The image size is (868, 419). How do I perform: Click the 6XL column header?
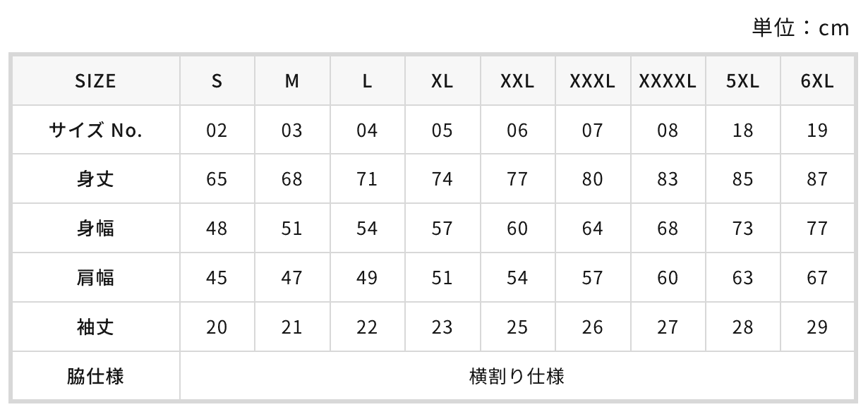point(817,81)
